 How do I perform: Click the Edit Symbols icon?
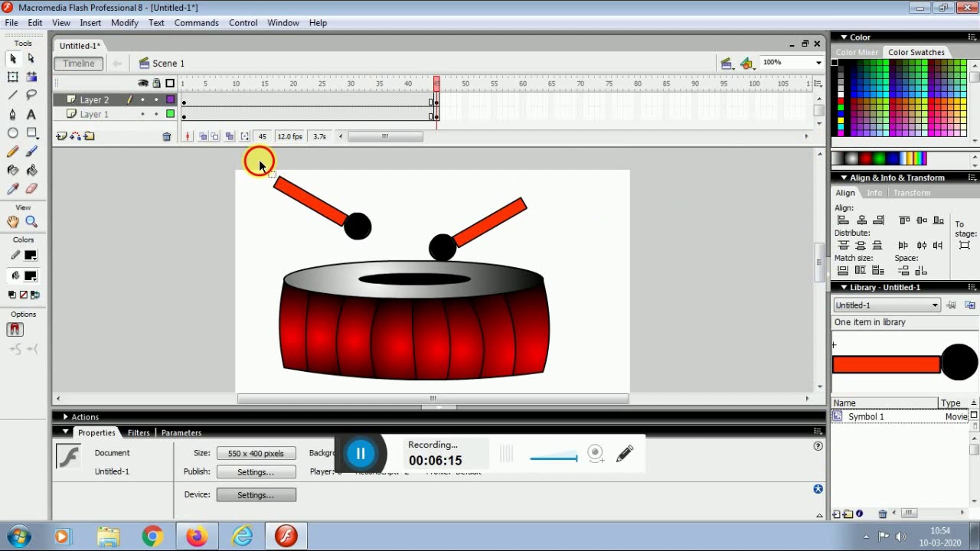pos(747,64)
